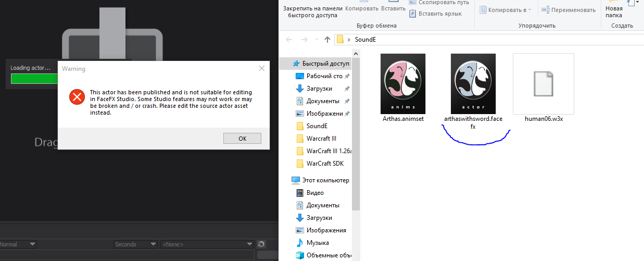This screenshot has width=644, height=261.
Task: Open recent locations dropdown arrow in Explorer
Action: (x=317, y=40)
